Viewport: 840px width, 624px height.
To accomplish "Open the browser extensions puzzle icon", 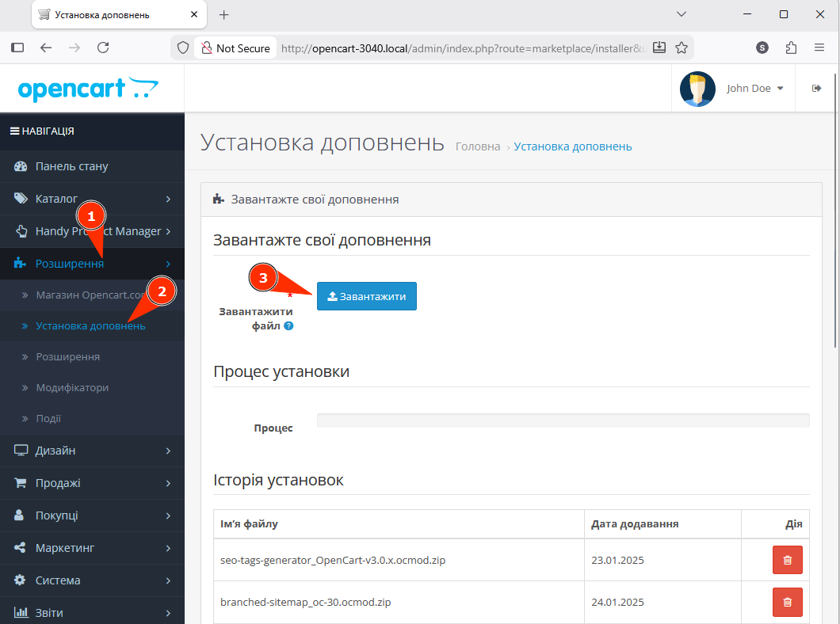I will point(791,48).
